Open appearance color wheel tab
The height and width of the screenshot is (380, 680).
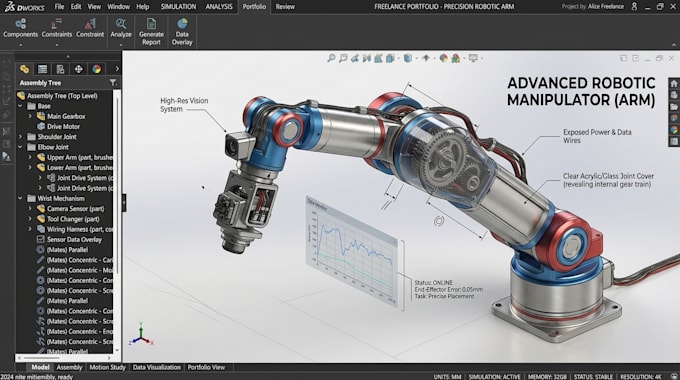tap(96, 69)
